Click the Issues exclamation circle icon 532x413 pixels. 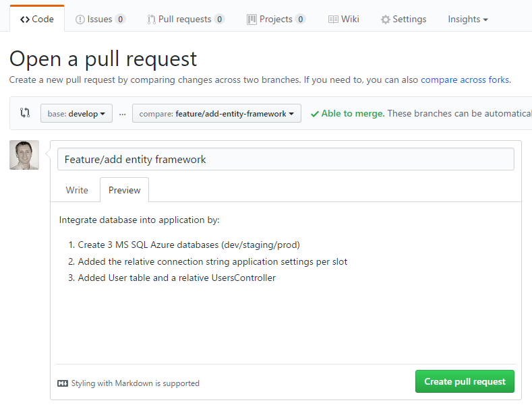tap(80, 20)
